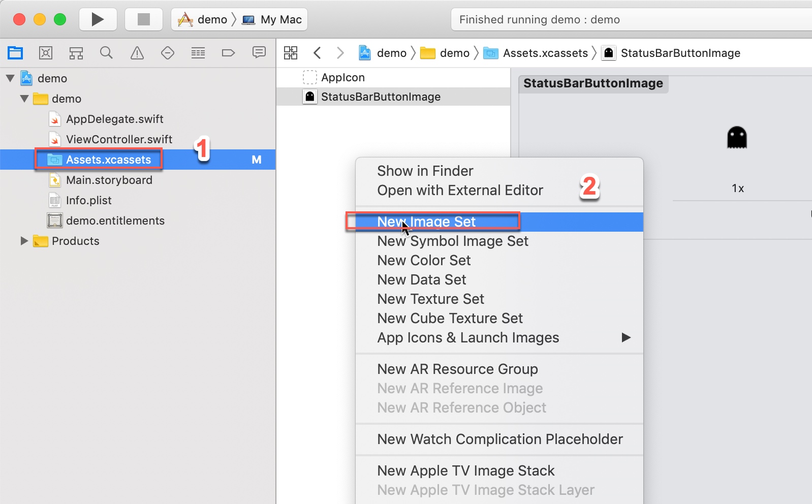
Task: Click StatusBarButtonImage in the jump bar
Action: (x=671, y=53)
